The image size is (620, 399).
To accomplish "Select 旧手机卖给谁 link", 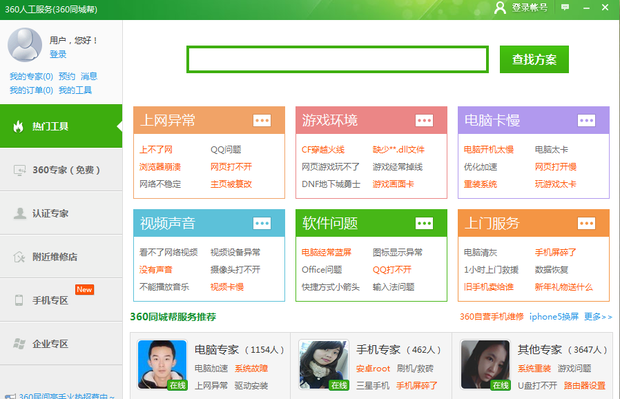I will coord(488,287).
